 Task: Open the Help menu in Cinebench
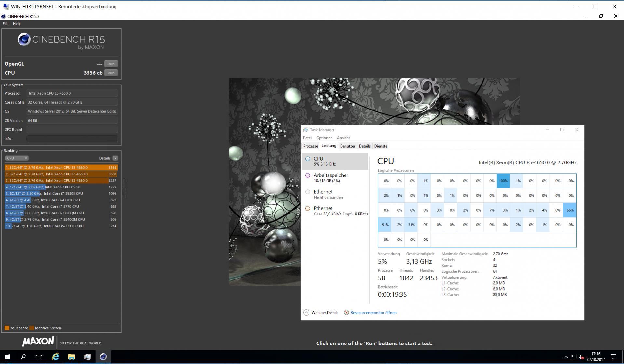[x=17, y=24]
